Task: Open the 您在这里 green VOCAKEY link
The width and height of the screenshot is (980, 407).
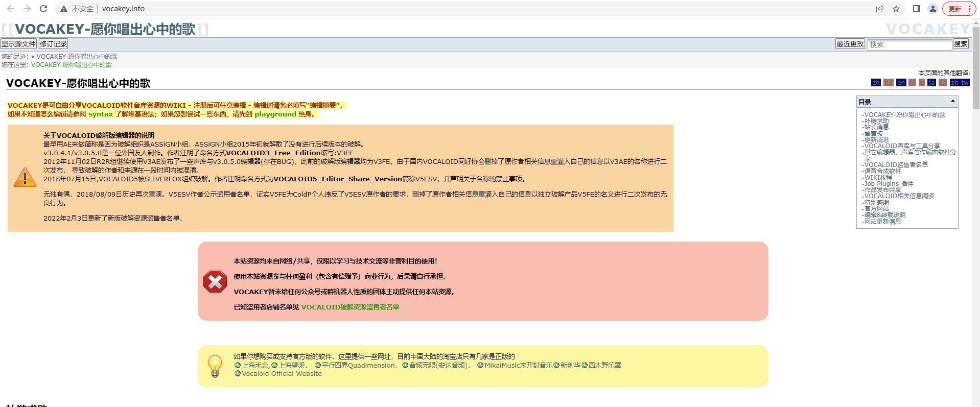Action: (x=72, y=65)
